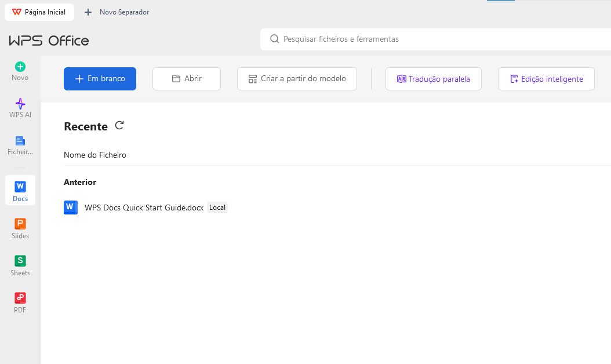This screenshot has height=364, width=611.
Task: Open a Novo Separador
Action: pyautogui.click(x=117, y=12)
